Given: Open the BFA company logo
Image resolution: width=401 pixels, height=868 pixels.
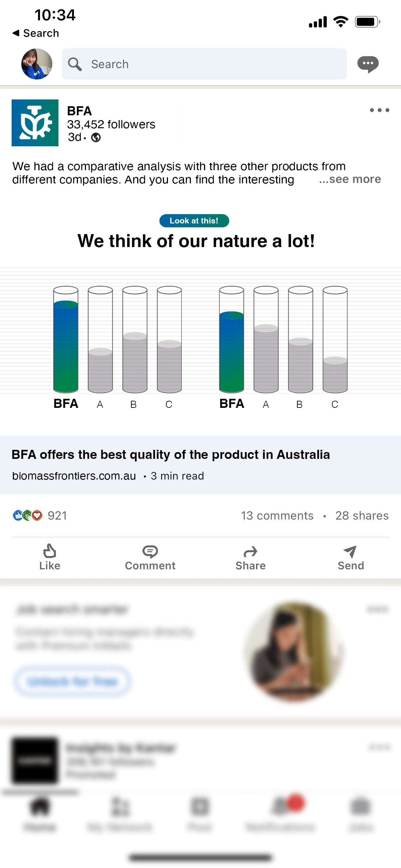Looking at the screenshot, I should [x=35, y=123].
